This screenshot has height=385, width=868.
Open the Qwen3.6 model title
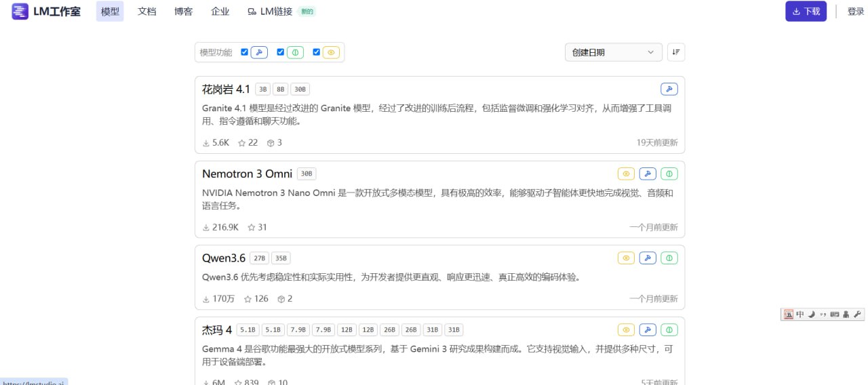point(224,258)
